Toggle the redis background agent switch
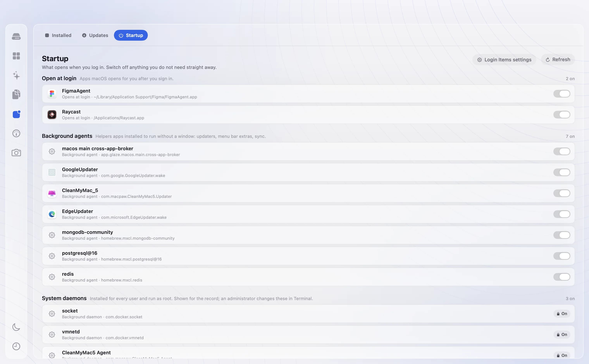589x364 pixels. [561, 277]
